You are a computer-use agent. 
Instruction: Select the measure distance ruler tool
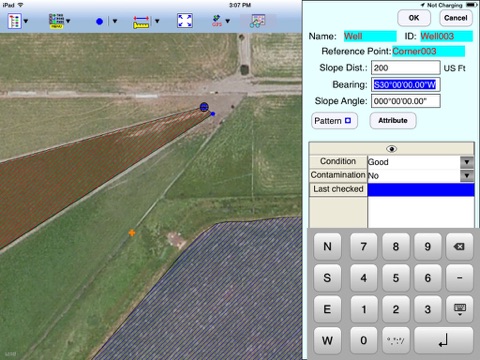tap(141, 22)
